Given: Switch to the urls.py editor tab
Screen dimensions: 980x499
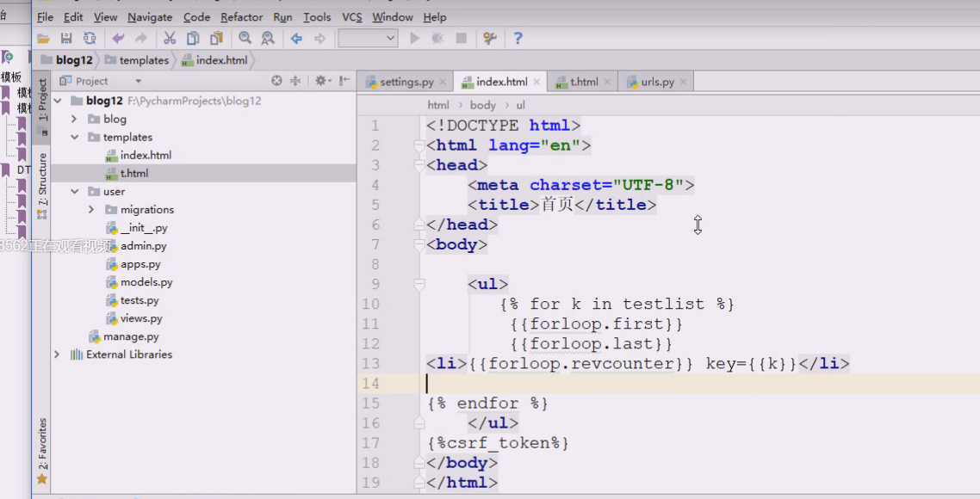Looking at the screenshot, I should click(657, 82).
